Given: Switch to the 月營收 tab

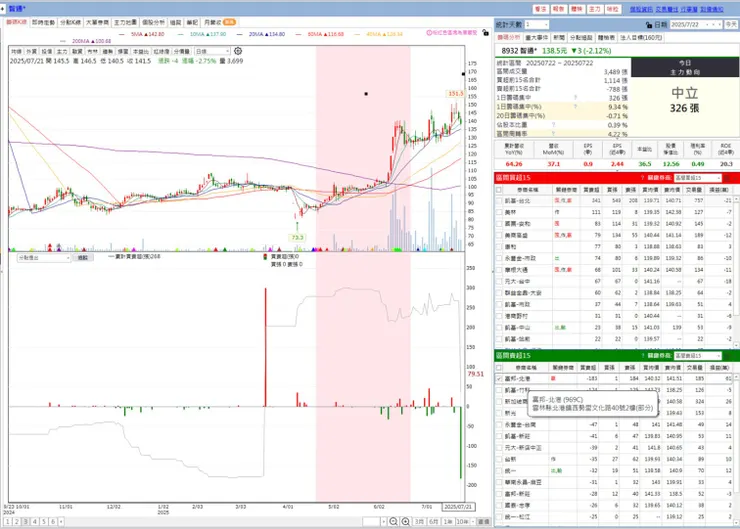Looking at the screenshot, I should 219,22.
